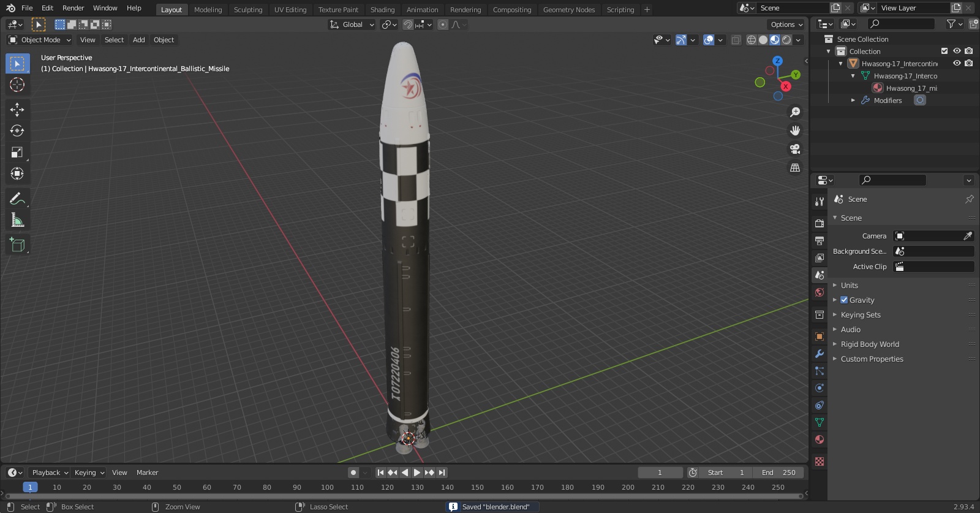This screenshot has height=513, width=980.
Task: Disable Collection in renders with camera icon
Action: click(968, 51)
